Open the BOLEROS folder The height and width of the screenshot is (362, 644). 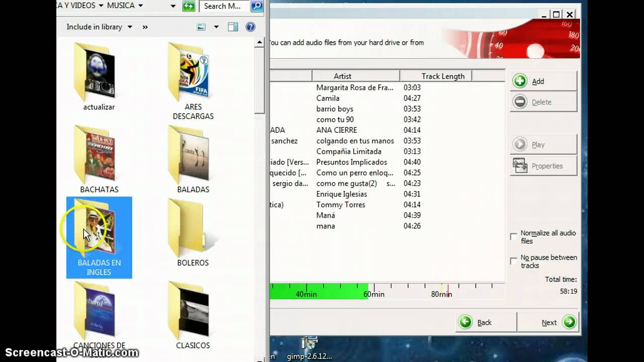(193, 233)
